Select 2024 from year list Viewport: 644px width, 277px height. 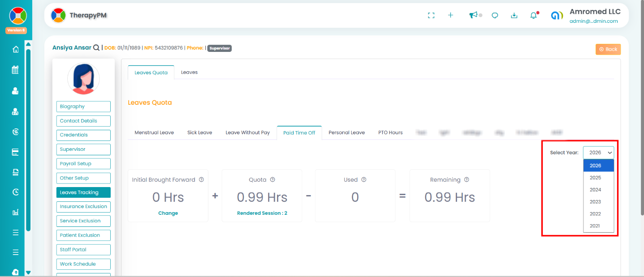pyautogui.click(x=595, y=190)
